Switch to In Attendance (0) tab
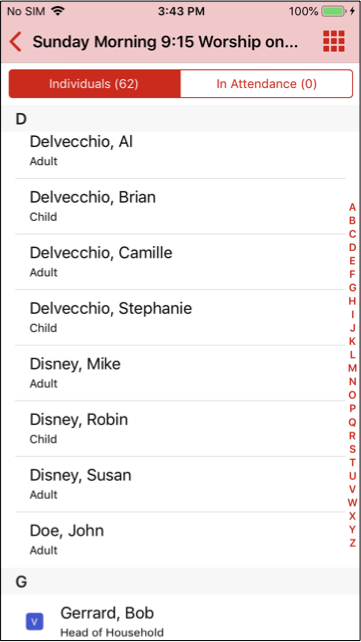 click(266, 84)
